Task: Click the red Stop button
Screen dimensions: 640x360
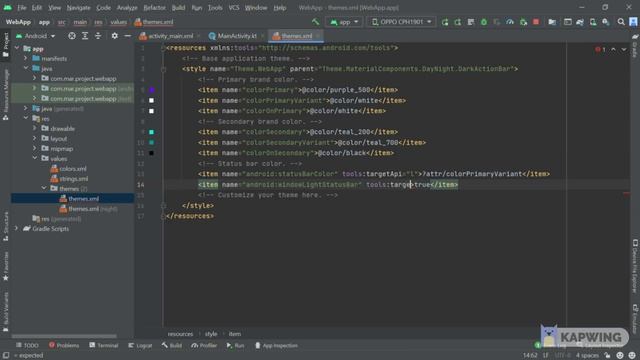Action: point(536,22)
